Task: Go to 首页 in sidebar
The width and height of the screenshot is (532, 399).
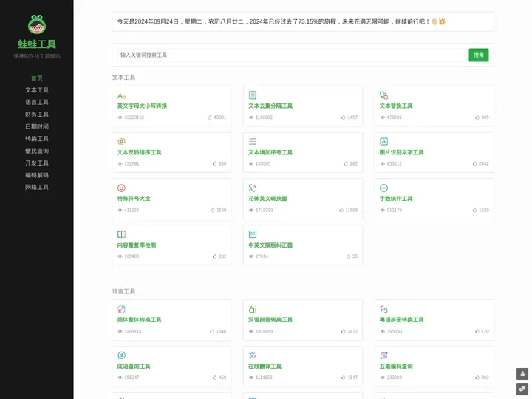Action: point(37,78)
